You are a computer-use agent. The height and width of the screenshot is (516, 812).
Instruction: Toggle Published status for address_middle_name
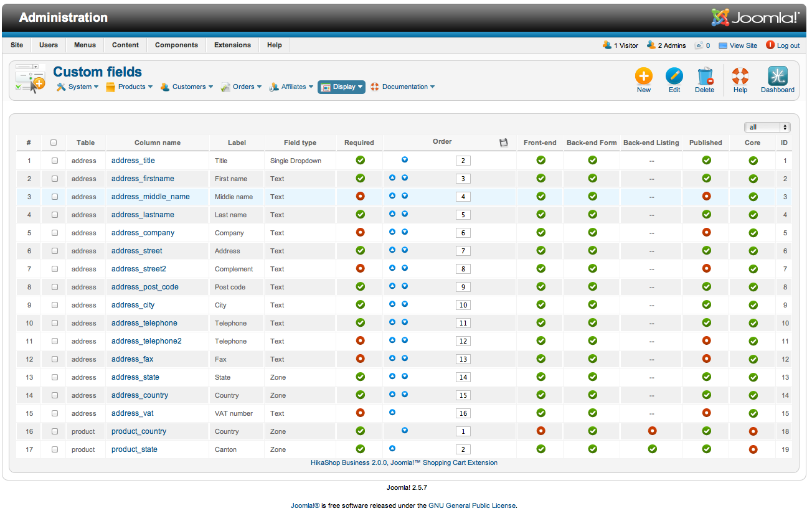[x=706, y=197]
